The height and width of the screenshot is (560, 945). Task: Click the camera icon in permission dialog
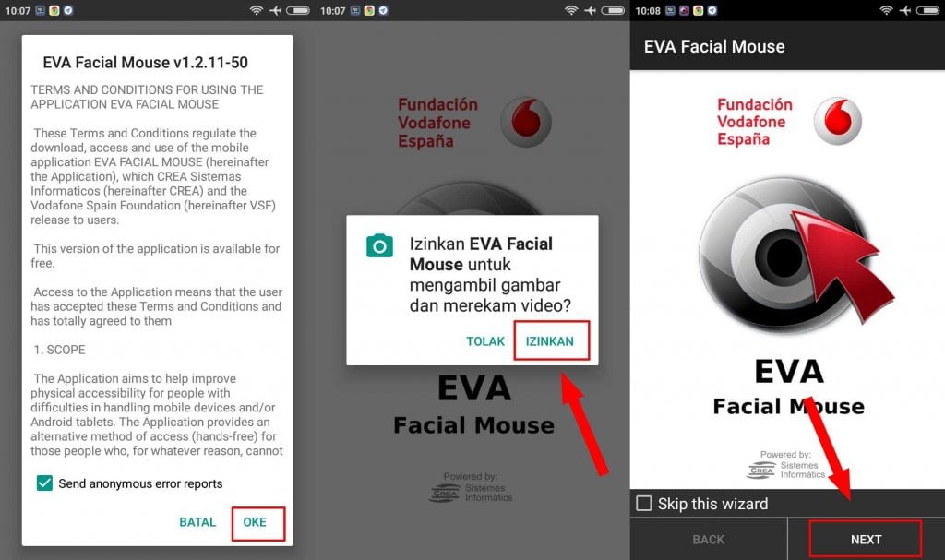(379, 246)
